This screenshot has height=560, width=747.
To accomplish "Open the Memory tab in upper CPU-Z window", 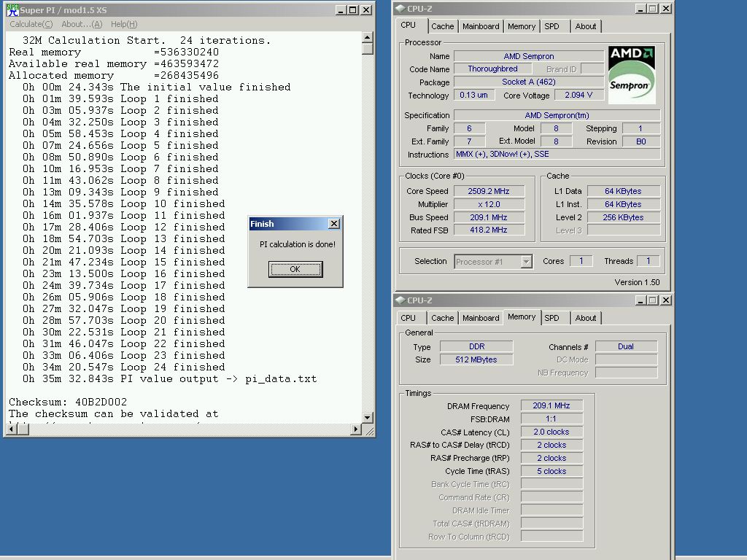I will (x=521, y=26).
